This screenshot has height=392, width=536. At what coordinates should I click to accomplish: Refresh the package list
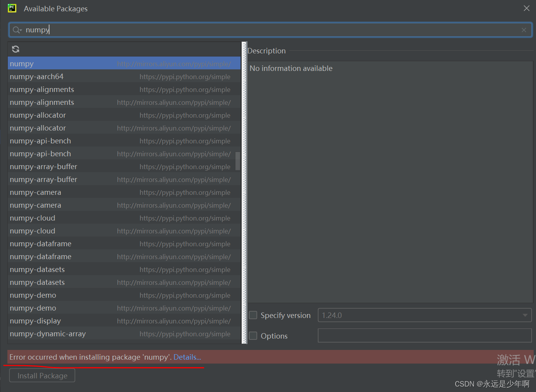15,49
